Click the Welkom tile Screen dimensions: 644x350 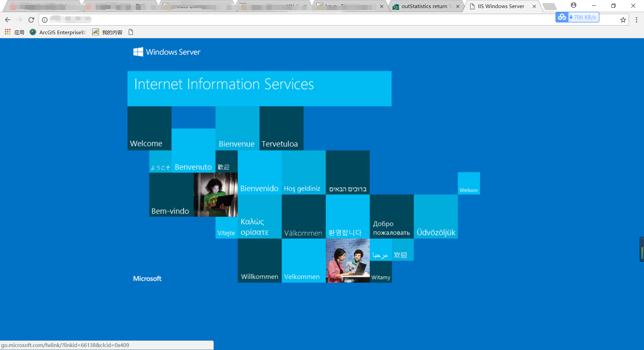coord(469,183)
